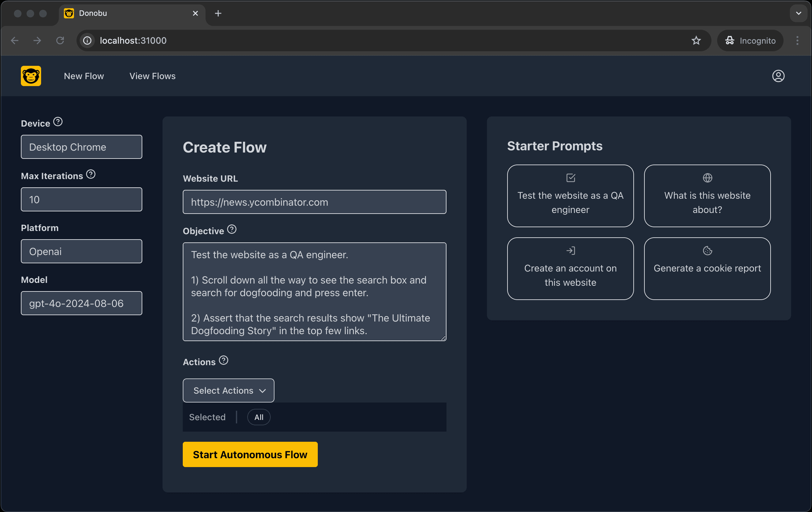The width and height of the screenshot is (812, 512).
Task: Choose 'Test the website as a QA engineer' prompt
Action: point(570,196)
